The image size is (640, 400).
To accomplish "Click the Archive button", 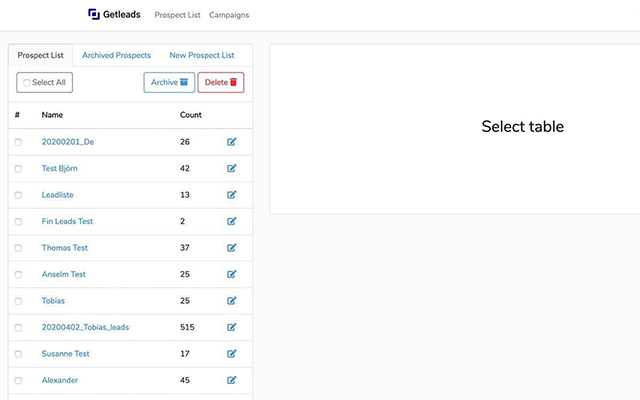I will (x=169, y=82).
